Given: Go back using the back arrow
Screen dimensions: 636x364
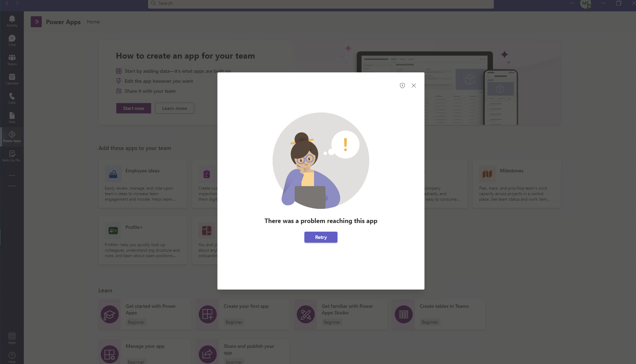Looking at the screenshot, I should pos(7,3).
